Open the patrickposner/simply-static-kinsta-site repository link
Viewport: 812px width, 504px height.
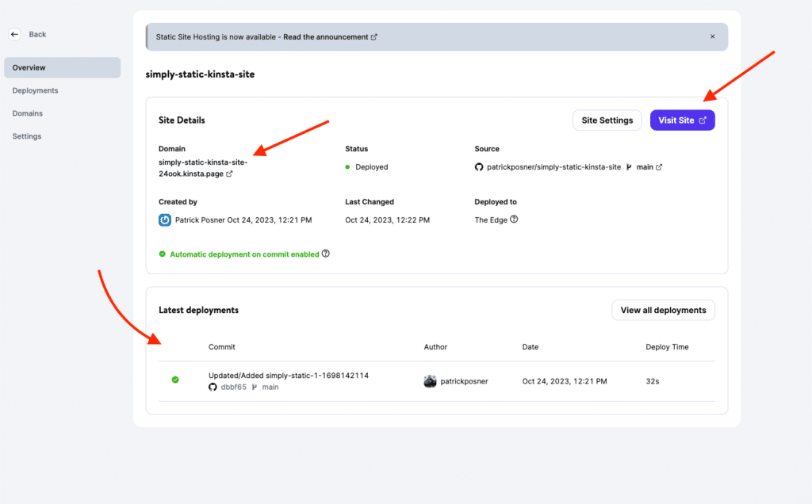[x=553, y=167]
